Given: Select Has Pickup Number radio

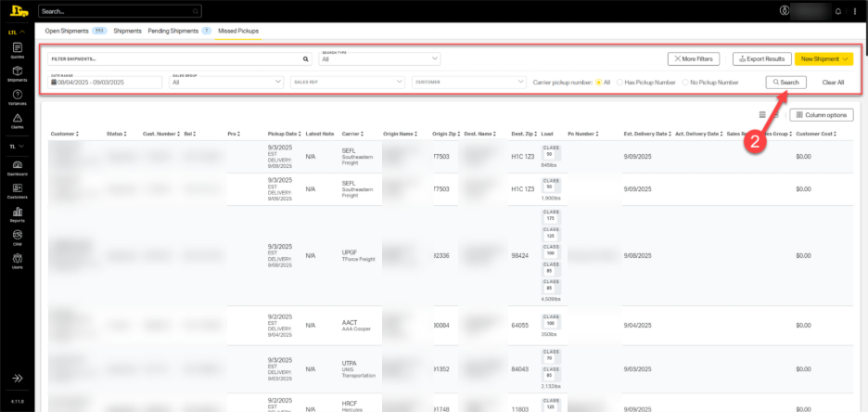Looking at the screenshot, I should 620,82.
